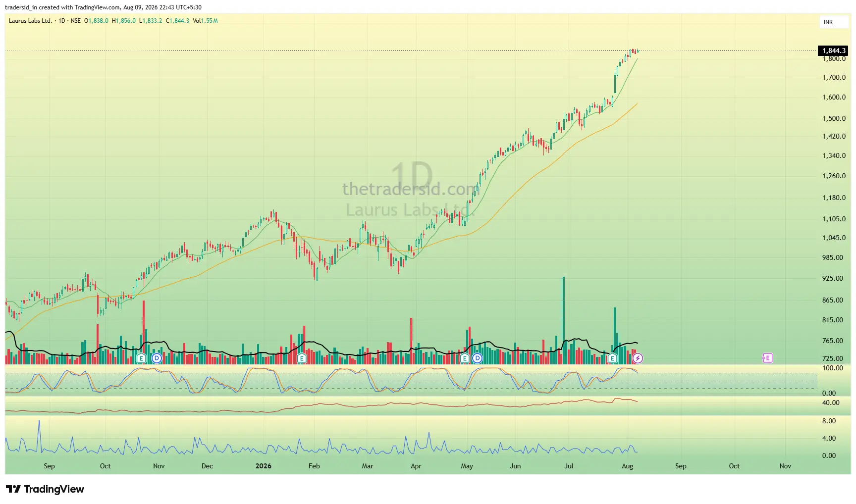Click the May label on the time axis
Image resolution: width=856 pixels, height=504 pixels.
(467, 466)
